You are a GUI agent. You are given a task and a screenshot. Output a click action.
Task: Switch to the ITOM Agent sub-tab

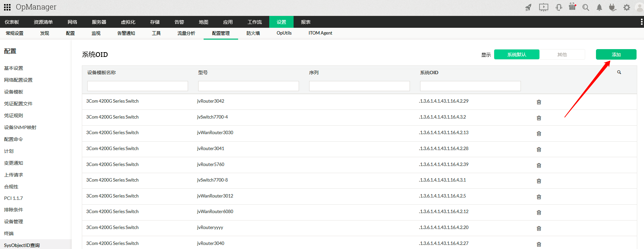pos(320,33)
